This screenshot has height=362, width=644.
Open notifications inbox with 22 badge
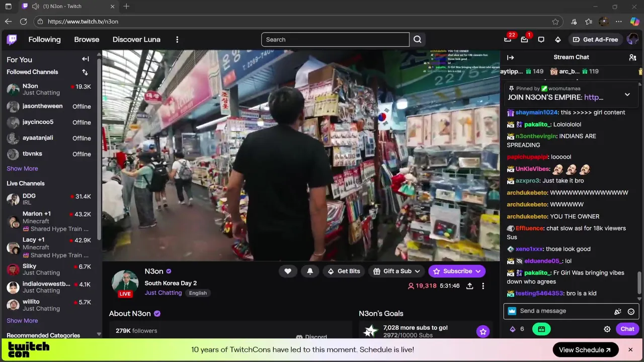[508, 40]
